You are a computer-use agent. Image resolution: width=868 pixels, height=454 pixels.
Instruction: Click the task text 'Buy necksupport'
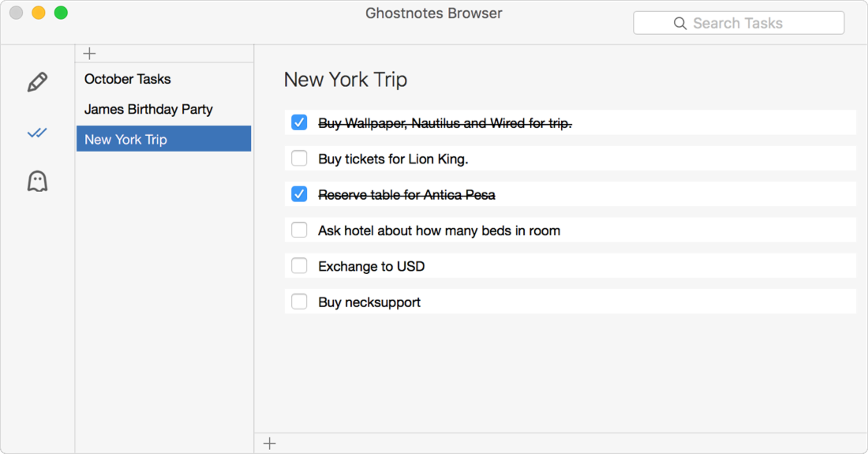369,302
